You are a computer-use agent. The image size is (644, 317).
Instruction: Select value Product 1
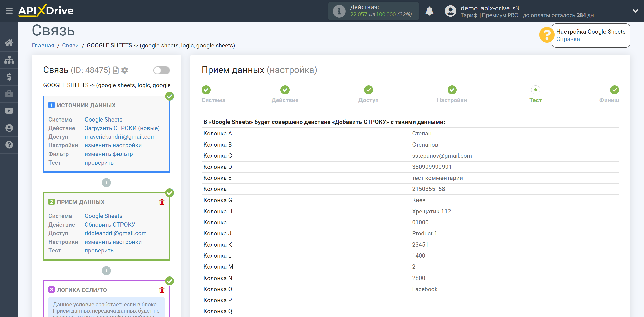coord(425,233)
